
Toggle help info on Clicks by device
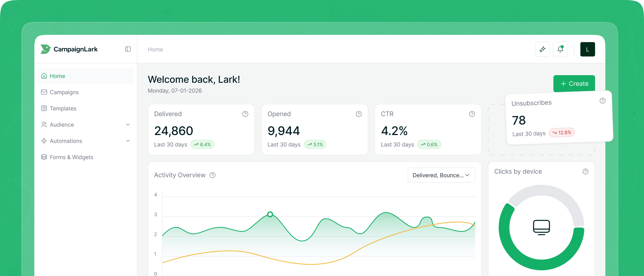(586, 171)
